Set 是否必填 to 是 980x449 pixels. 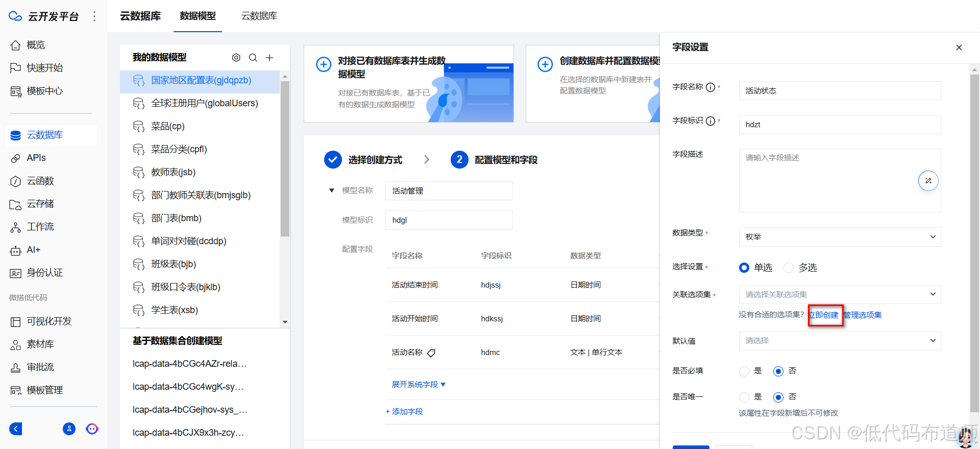pos(744,371)
